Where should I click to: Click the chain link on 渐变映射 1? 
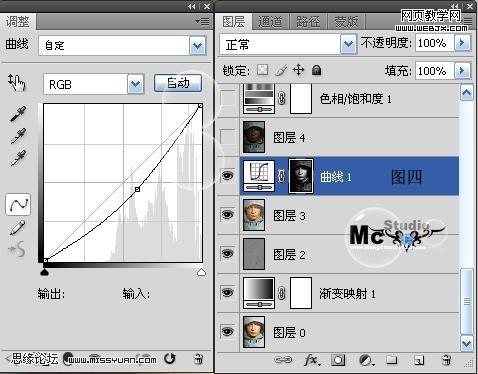pos(282,293)
